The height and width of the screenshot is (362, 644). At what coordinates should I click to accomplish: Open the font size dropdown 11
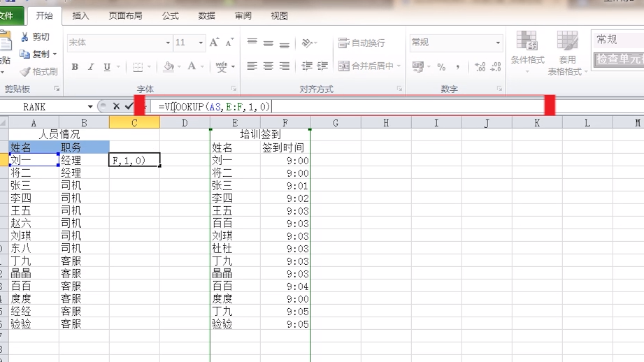pos(201,43)
